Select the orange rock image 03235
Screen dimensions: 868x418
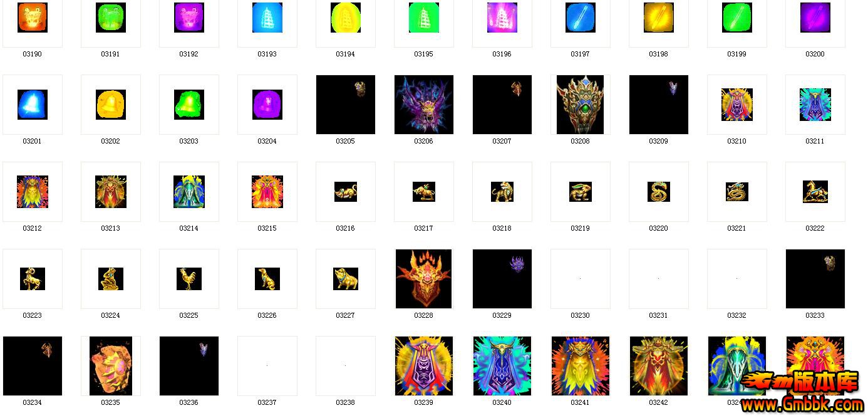click(111, 366)
